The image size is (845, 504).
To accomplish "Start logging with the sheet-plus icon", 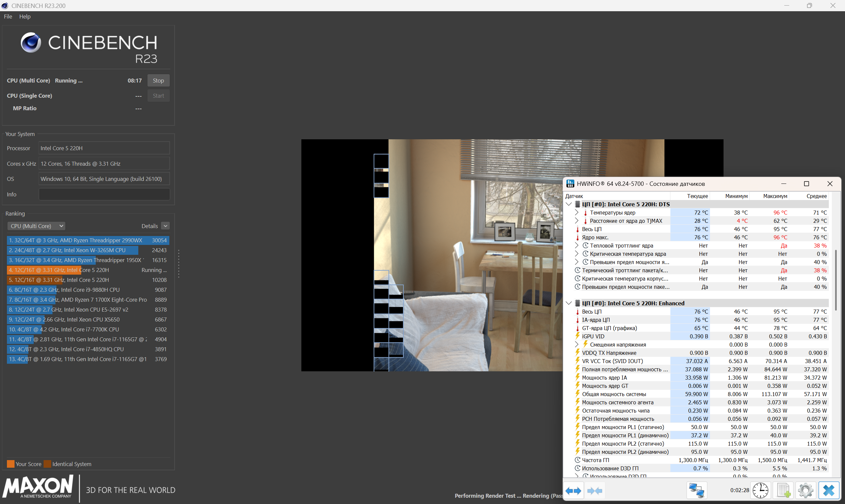I will pos(784,490).
